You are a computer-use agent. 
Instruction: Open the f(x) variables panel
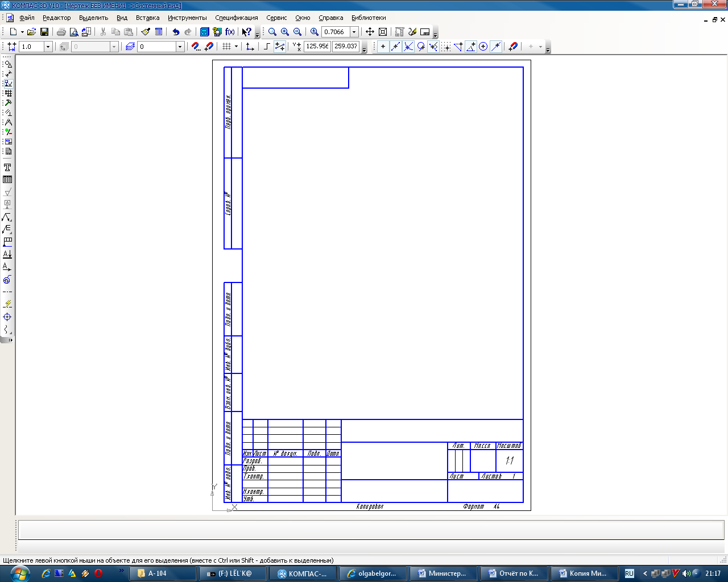click(230, 32)
